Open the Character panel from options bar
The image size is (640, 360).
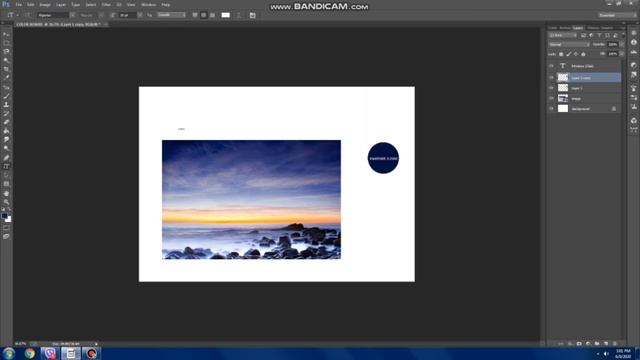253,15
